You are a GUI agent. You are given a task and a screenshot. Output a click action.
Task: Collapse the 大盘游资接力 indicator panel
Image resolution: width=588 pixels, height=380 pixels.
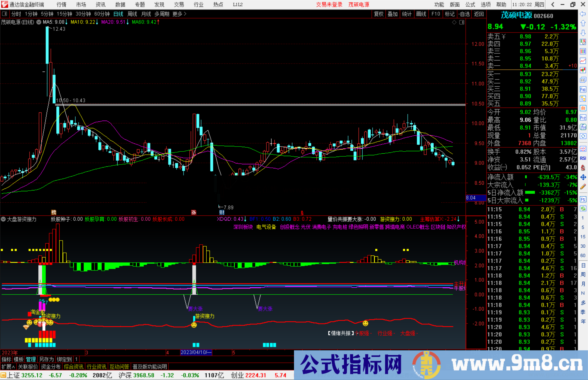click(3, 219)
